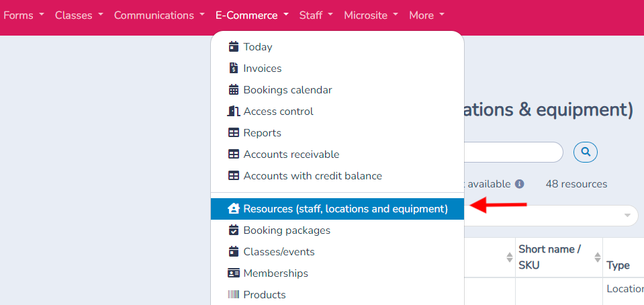Click the table icon beside Reports
Image resolution: width=644 pixels, height=305 pixels.
233,133
